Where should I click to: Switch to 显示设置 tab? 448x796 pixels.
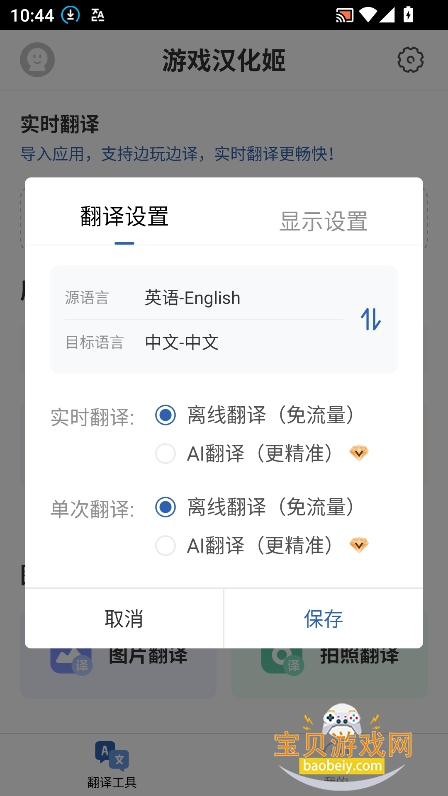coord(324,221)
